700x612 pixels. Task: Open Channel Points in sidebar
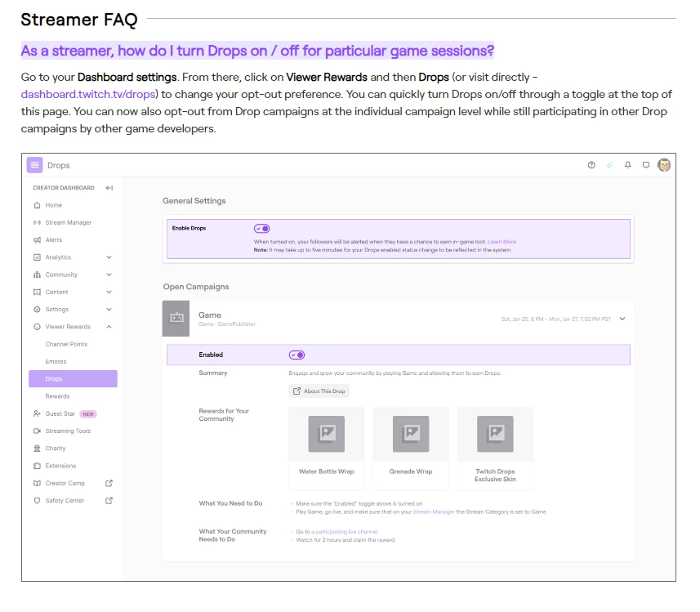click(x=66, y=344)
